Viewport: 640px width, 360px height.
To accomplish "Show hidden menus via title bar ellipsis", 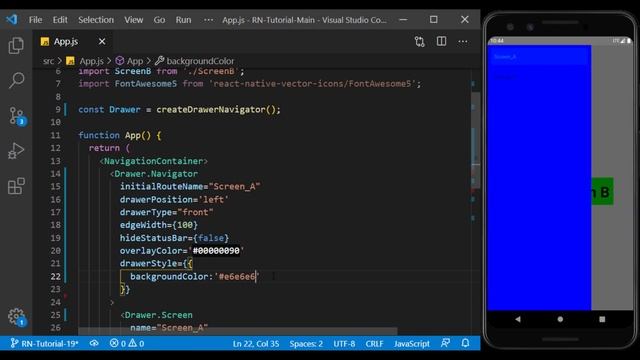I will coord(208,20).
